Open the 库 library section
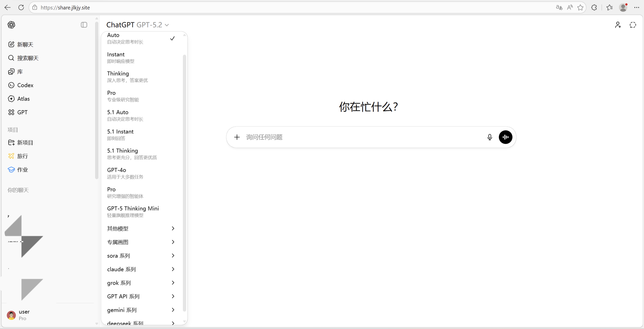 pos(20,71)
